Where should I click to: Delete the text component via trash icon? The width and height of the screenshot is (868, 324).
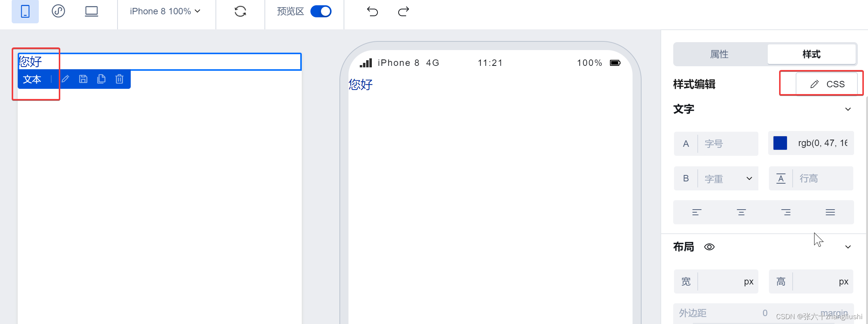point(119,79)
